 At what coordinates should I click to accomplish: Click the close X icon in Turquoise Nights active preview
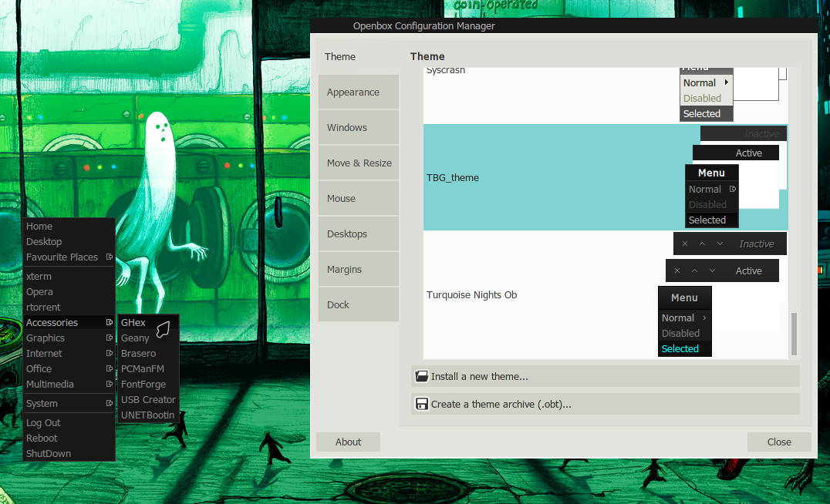(x=677, y=270)
